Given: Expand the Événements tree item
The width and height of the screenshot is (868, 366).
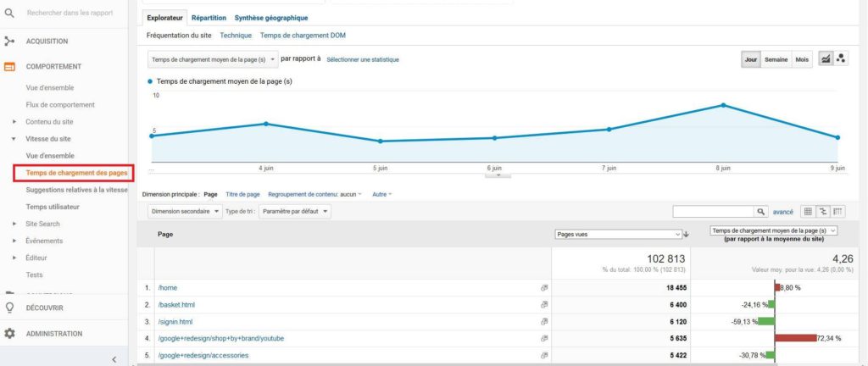Looking at the screenshot, I should click(x=14, y=241).
